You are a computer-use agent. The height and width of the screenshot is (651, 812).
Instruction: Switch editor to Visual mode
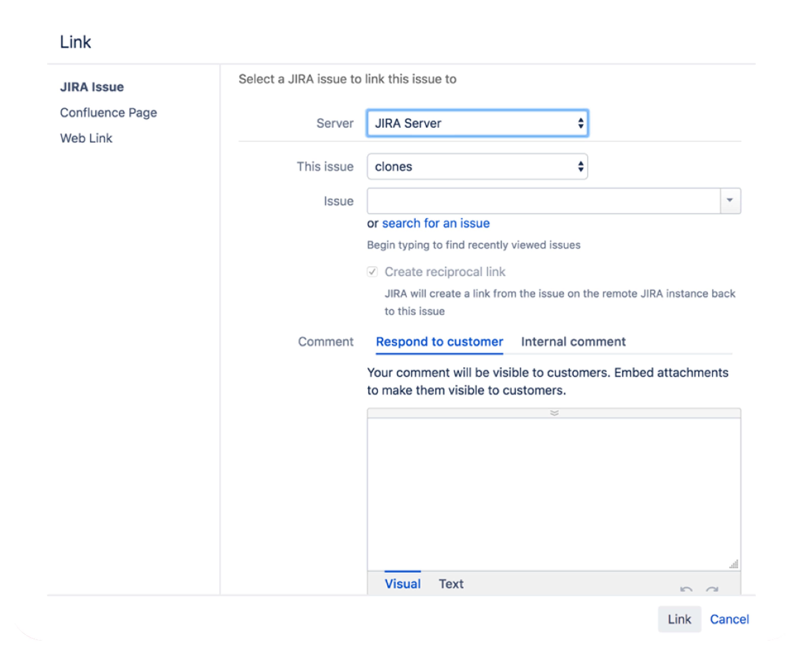click(402, 584)
